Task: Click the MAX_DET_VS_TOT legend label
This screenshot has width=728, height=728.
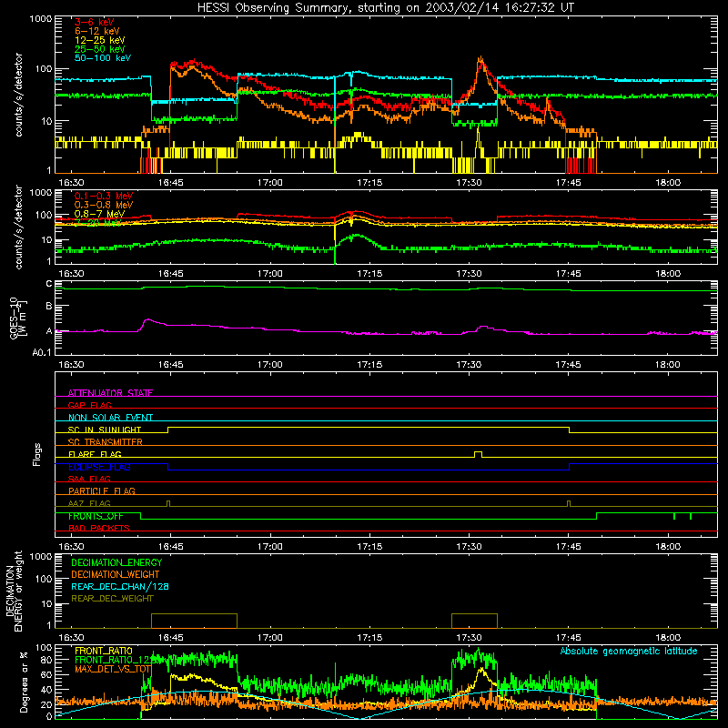Action: 113,669
